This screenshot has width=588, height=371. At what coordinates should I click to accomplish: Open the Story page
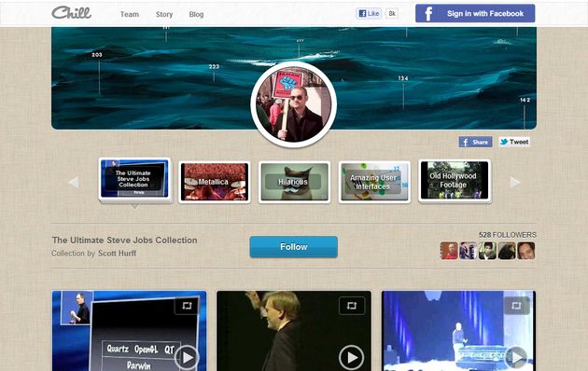[164, 14]
